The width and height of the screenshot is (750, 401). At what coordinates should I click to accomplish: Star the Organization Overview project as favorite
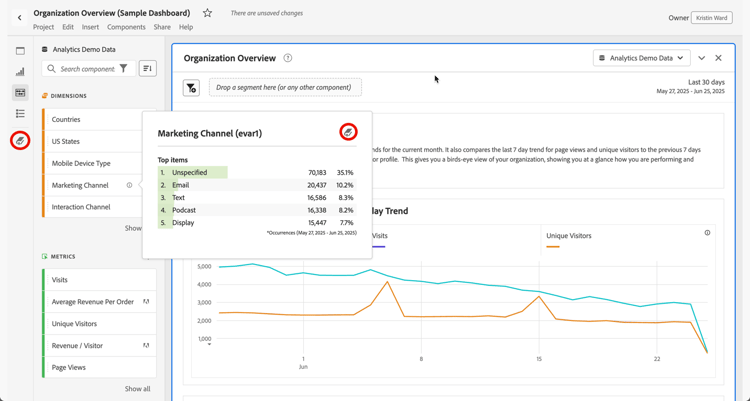point(207,14)
